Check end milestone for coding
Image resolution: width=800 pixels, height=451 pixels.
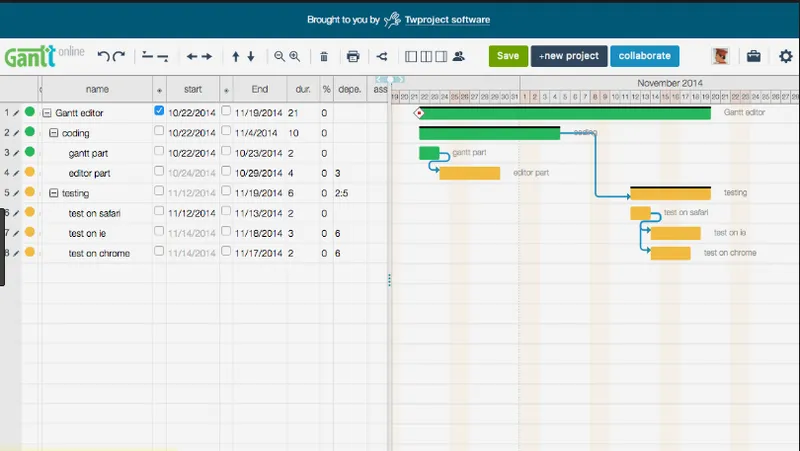(x=226, y=131)
